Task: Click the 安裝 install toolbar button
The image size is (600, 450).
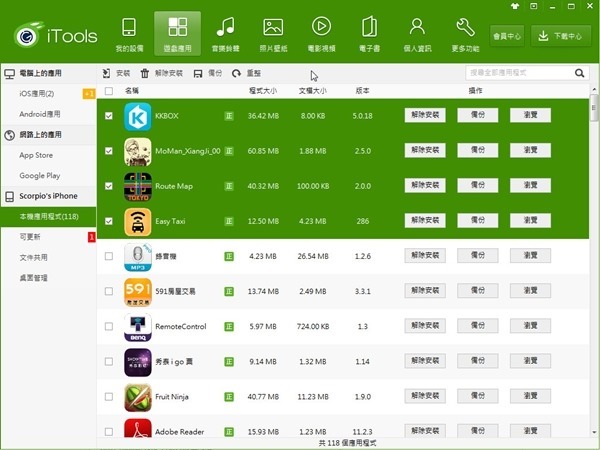Action: click(x=116, y=73)
